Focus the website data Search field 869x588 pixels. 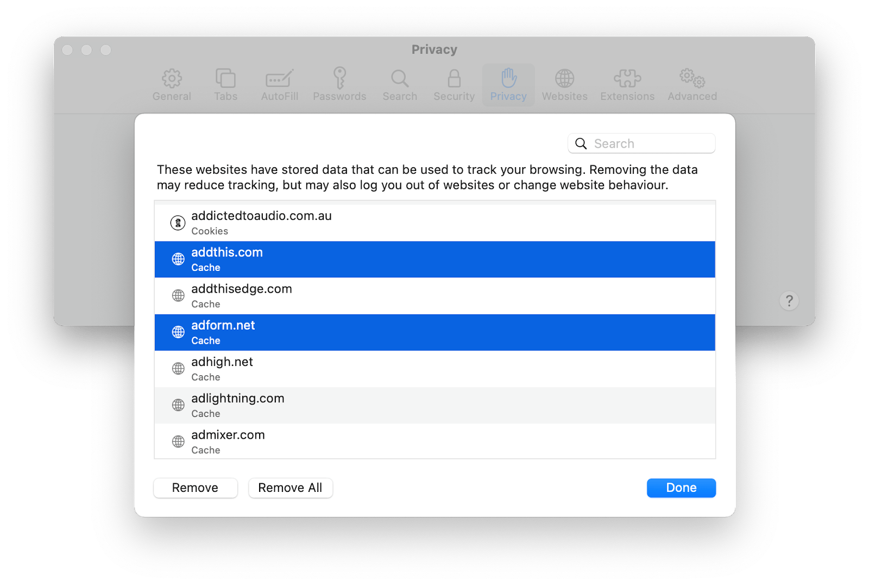[641, 143]
